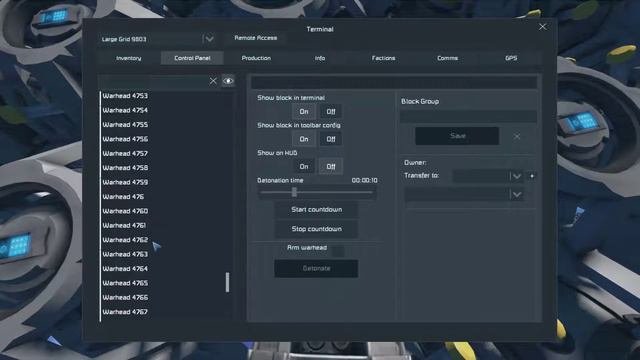
Task: Turn On Show on HUD
Action: click(x=304, y=167)
